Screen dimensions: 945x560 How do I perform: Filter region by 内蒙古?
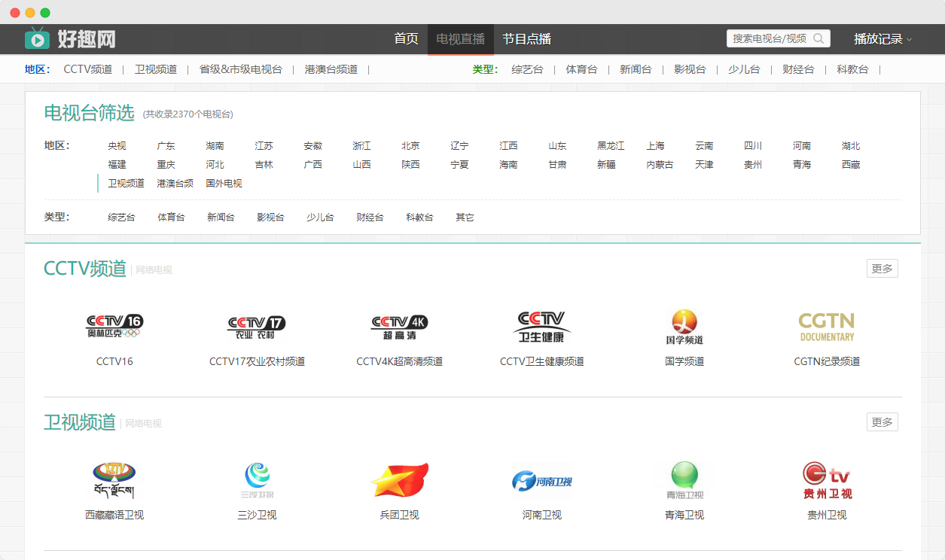click(x=660, y=165)
